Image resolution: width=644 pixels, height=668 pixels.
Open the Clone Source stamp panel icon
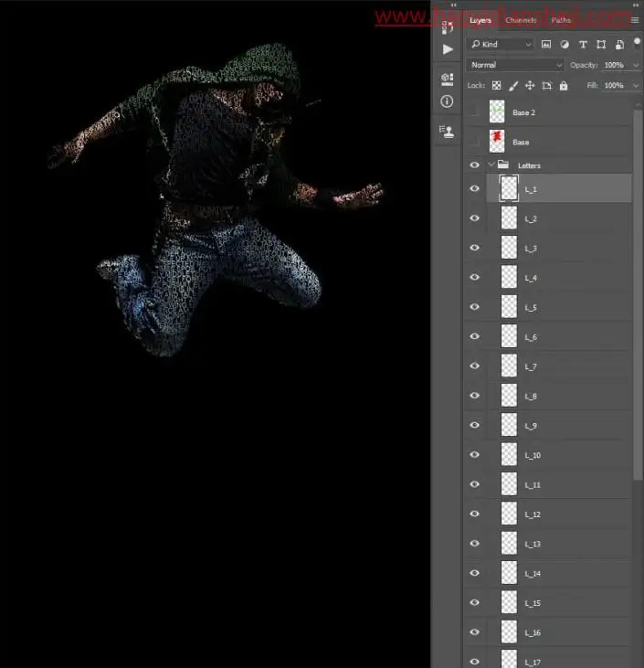(x=447, y=132)
